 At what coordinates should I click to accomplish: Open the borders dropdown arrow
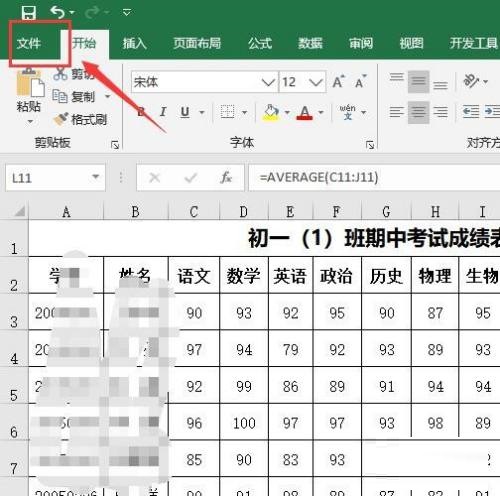[x=244, y=113]
